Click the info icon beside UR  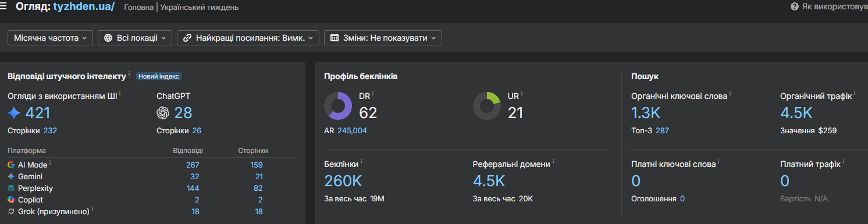click(522, 93)
